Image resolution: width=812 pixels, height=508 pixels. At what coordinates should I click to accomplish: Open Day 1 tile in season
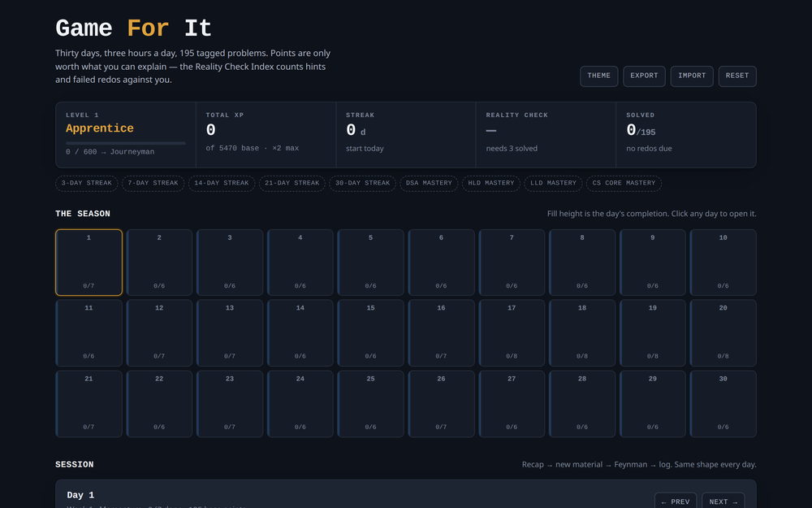pos(89,263)
